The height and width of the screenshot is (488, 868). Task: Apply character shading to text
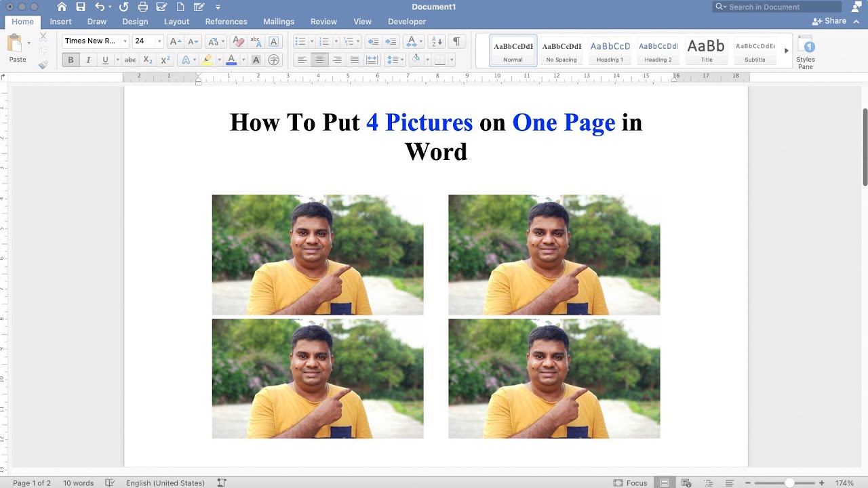(x=256, y=60)
